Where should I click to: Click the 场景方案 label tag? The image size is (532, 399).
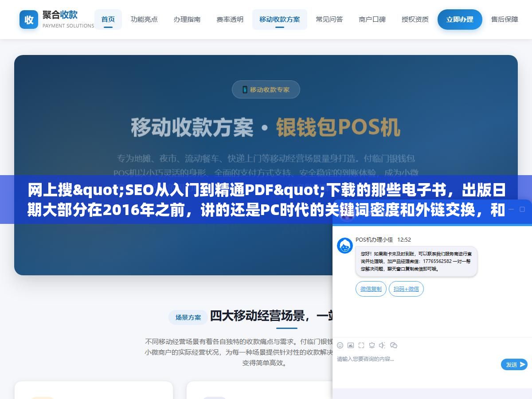tap(188, 317)
